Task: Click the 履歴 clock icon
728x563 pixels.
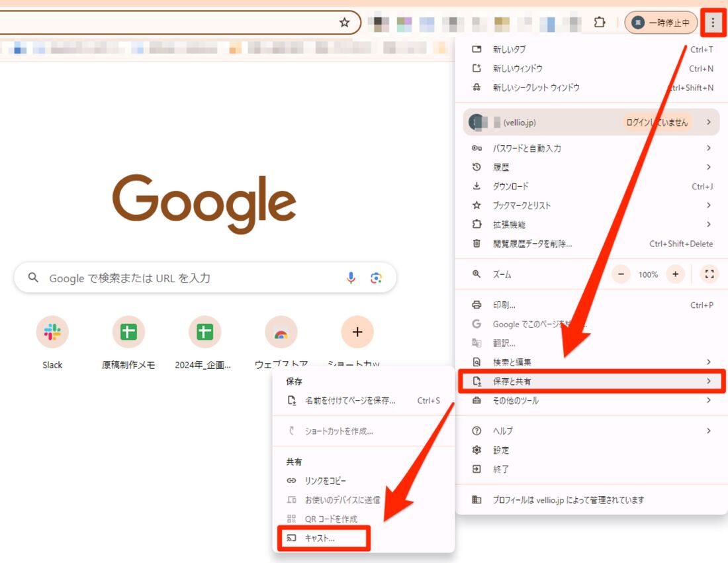Action: (x=477, y=167)
